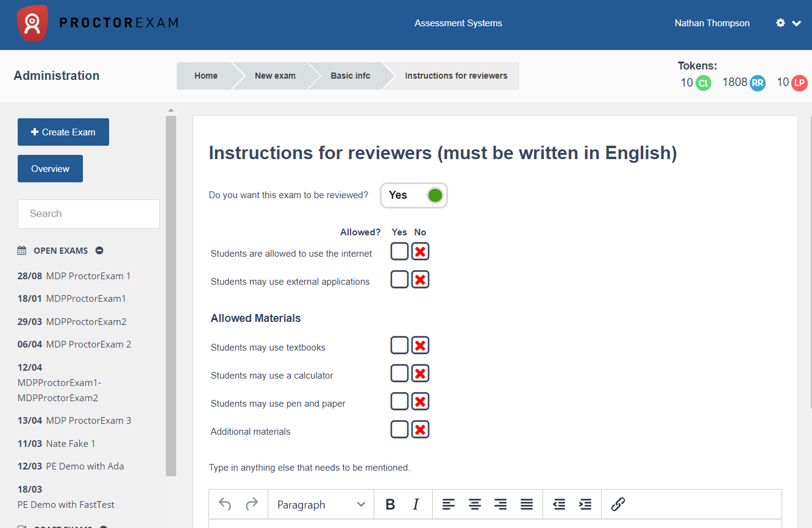Screen dimensions: 812x528
Task: Open exam 29/03 MDPProctorExam2
Action: [72, 321]
